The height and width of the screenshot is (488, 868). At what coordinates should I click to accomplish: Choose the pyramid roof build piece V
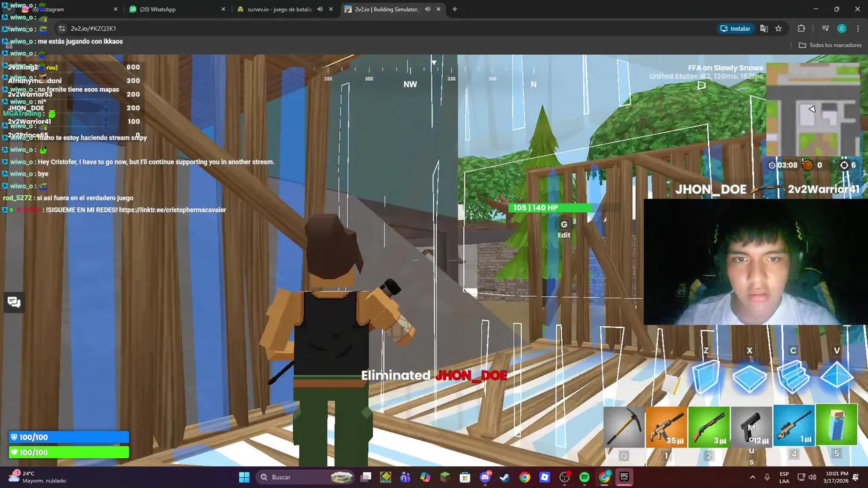pos(837,376)
